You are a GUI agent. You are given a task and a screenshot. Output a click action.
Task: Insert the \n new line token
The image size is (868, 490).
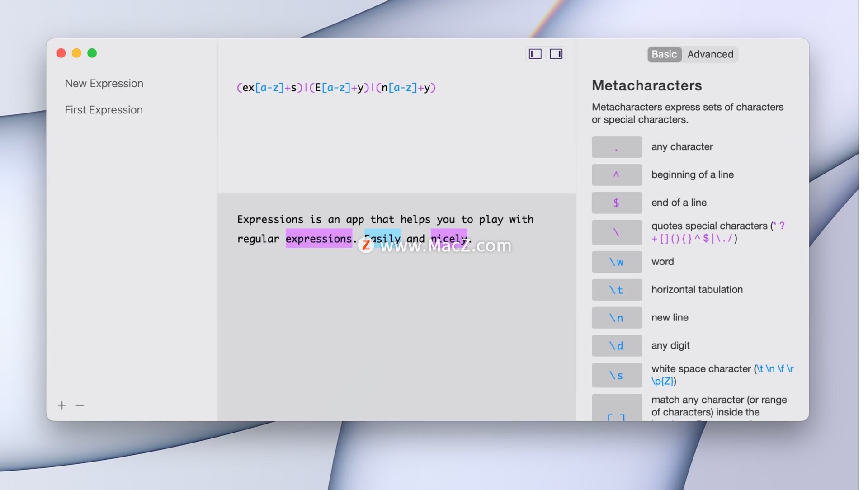pos(616,318)
